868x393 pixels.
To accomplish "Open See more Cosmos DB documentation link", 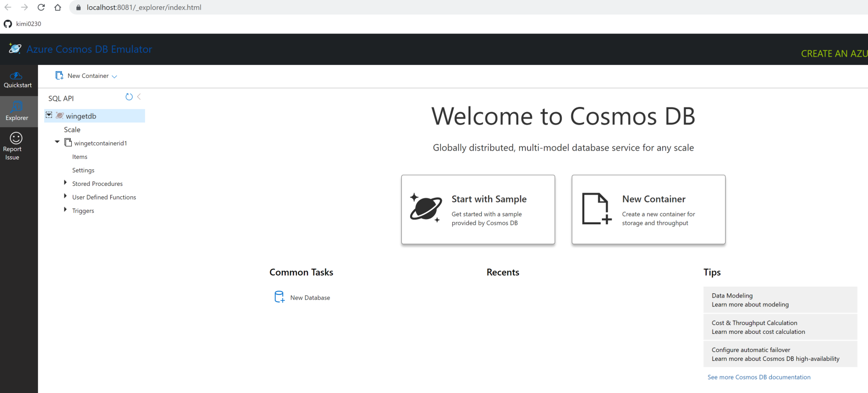I will [x=759, y=377].
